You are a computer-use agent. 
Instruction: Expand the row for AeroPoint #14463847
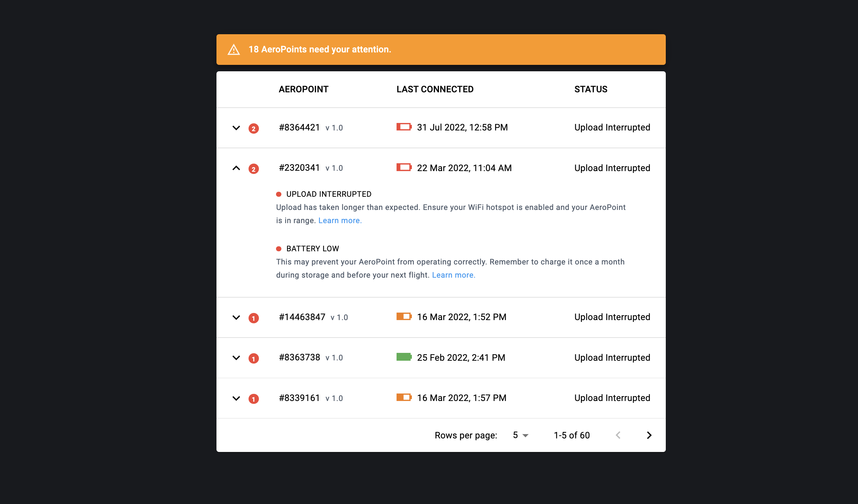(x=236, y=318)
